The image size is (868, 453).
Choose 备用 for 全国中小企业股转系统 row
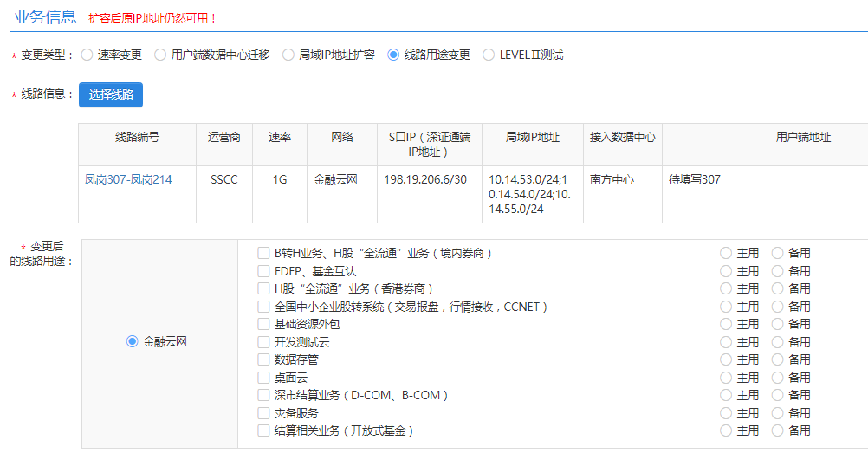click(x=778, y=307)
